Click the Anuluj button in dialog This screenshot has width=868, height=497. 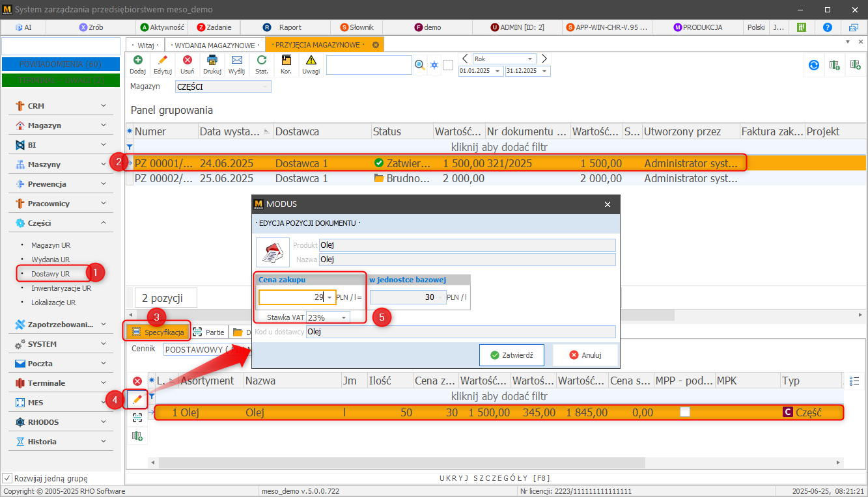[x=585, y=355]
